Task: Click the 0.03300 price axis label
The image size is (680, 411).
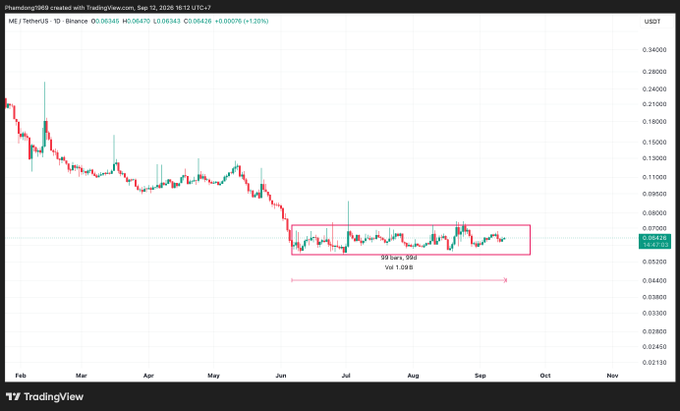Action: point(654,313)
